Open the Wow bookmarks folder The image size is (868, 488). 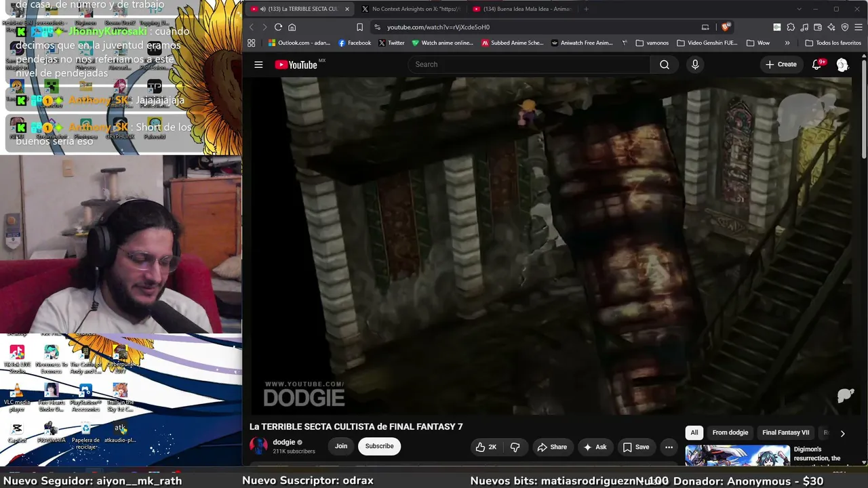(758, 43)
